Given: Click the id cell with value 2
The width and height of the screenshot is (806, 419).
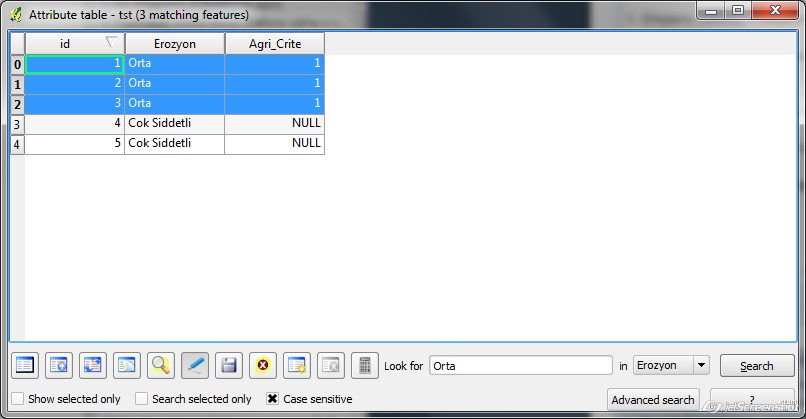Looking at the screenshot, I should pos(75,84).
